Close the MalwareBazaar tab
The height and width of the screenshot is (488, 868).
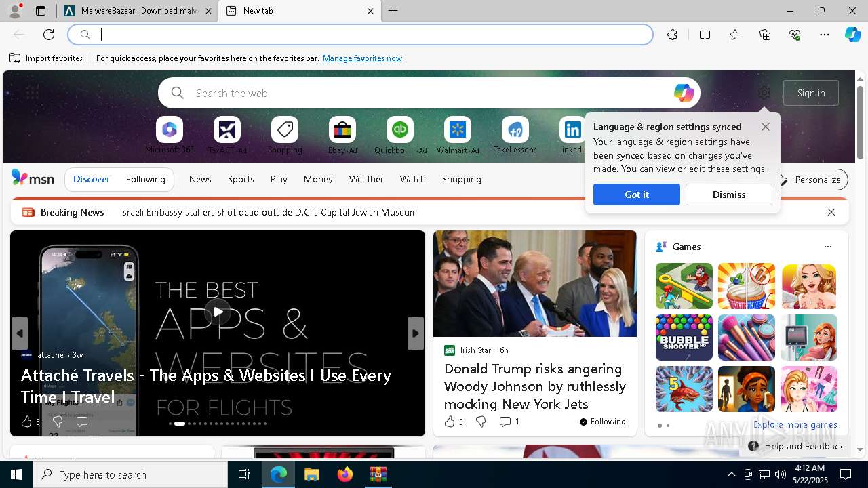208,11
